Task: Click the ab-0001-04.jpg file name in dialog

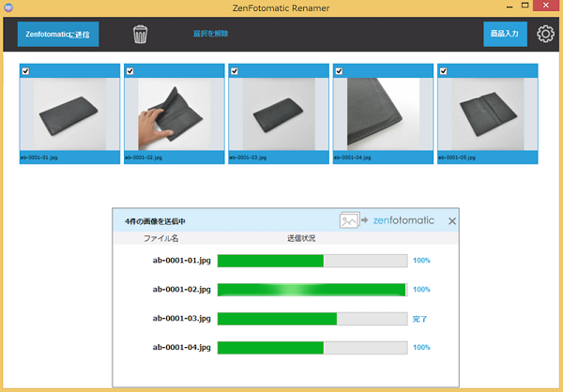Action: click(182, 348)
